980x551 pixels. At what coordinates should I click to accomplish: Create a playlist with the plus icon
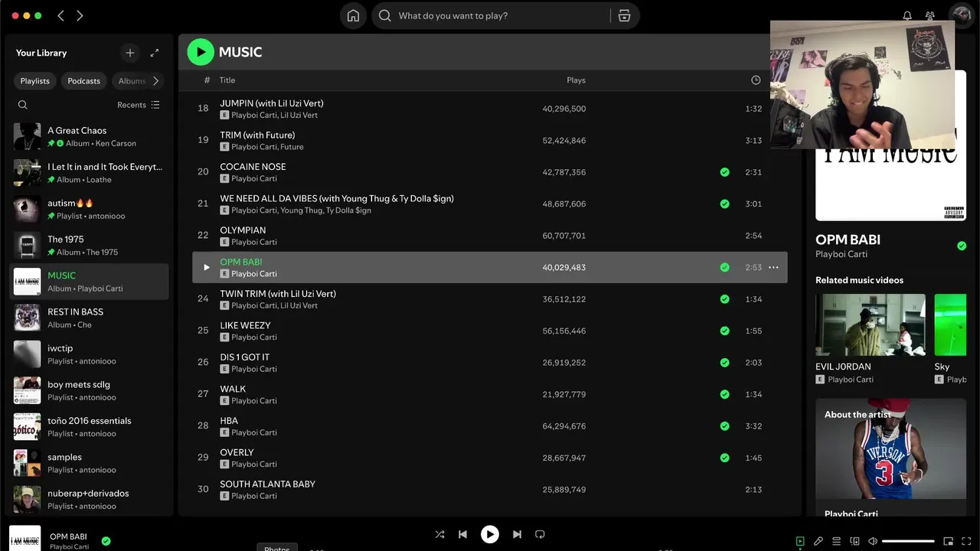pyautogui.click(x=130, y=53)
